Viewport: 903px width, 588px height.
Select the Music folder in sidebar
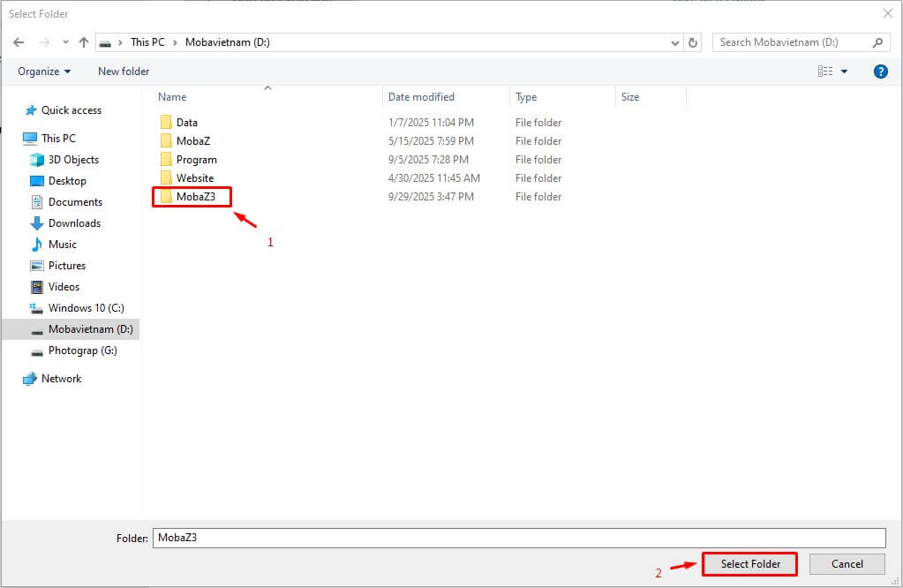(x=62, y=245)
